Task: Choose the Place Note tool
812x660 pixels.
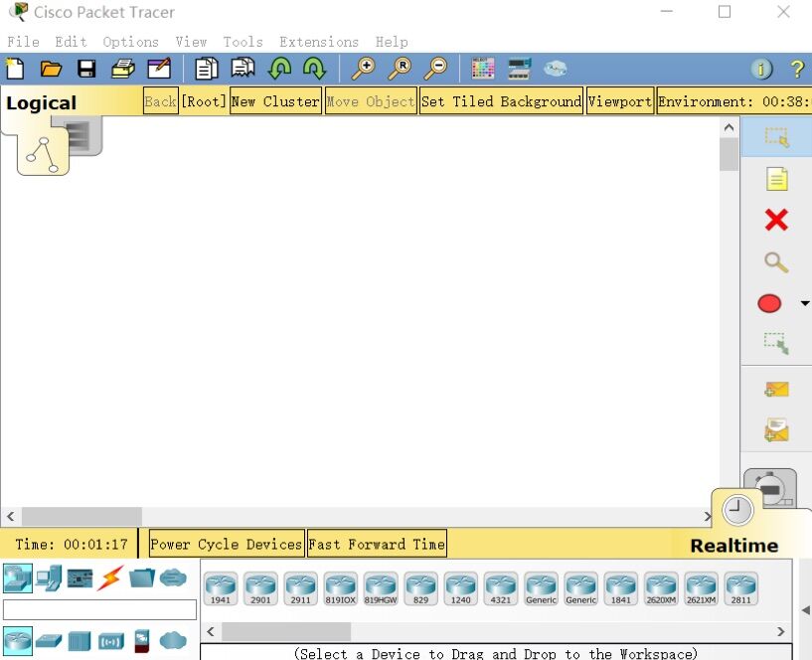Action: [776, 179]
